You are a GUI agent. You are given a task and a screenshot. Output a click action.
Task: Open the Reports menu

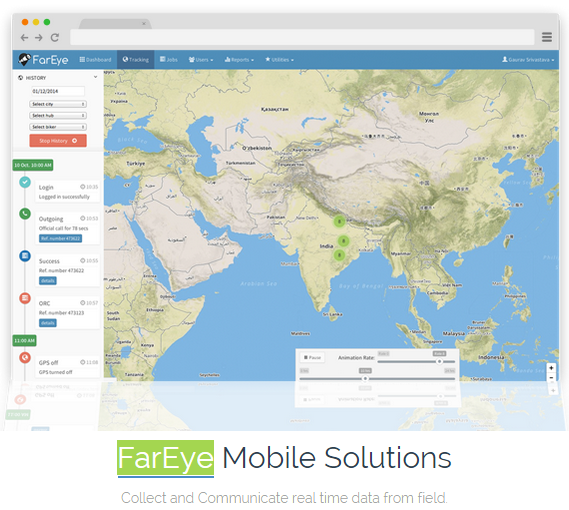(x=239, y=60)
